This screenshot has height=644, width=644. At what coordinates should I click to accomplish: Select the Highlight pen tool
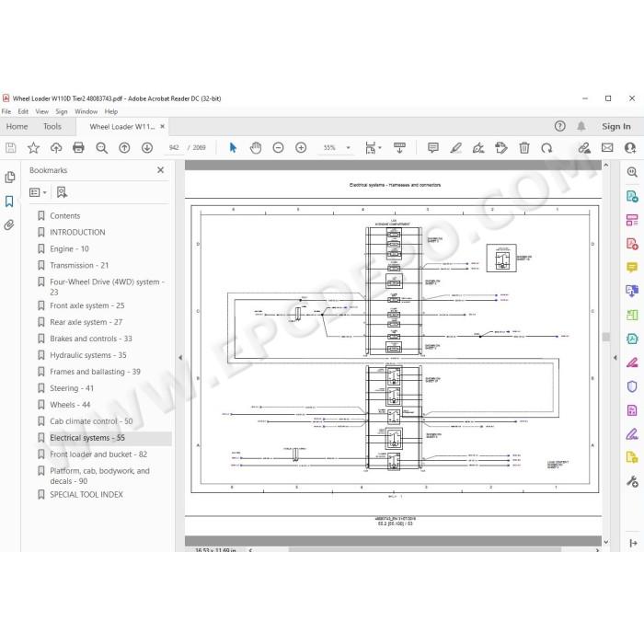(x=456, y=147)
